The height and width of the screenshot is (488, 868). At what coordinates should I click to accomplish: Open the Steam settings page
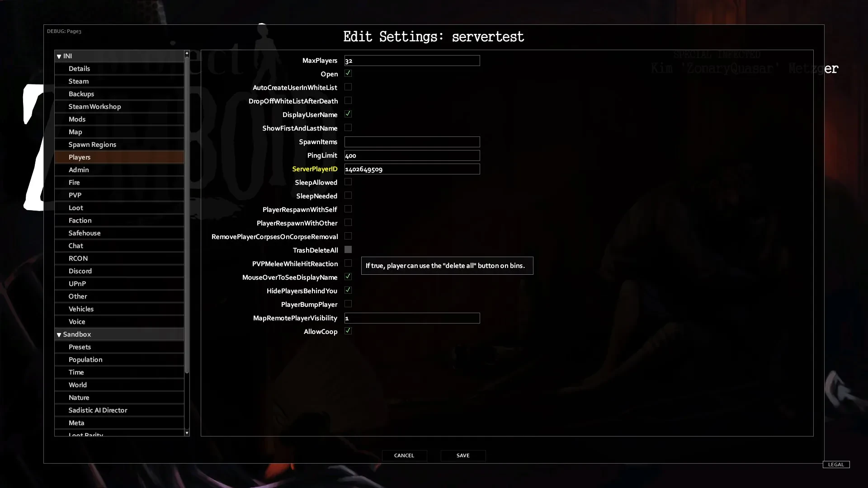pyautogui.click(x=79, y=81)
